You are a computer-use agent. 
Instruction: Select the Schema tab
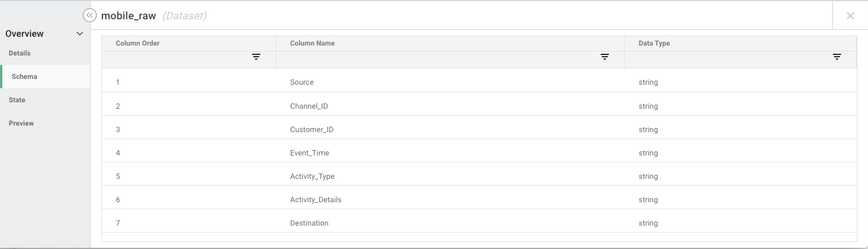point(25,77)
